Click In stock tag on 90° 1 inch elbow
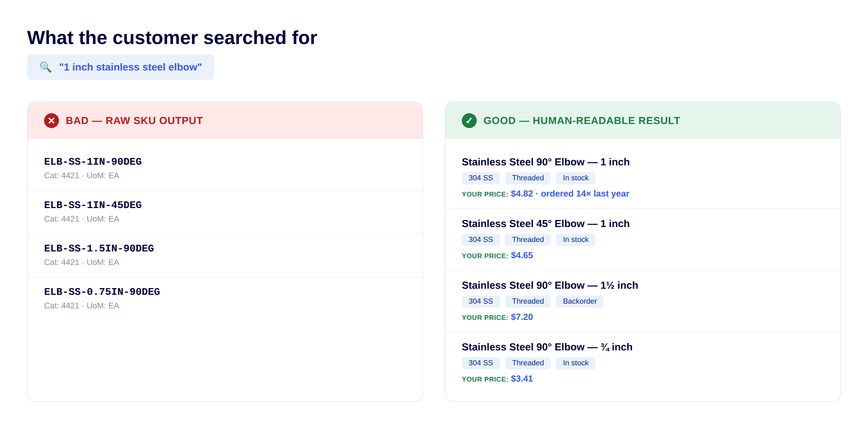 (575, 178)
